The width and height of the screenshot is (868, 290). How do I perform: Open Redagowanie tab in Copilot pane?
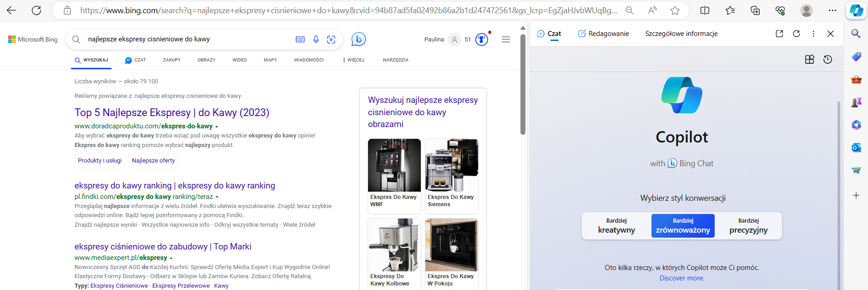click(604, 34)
